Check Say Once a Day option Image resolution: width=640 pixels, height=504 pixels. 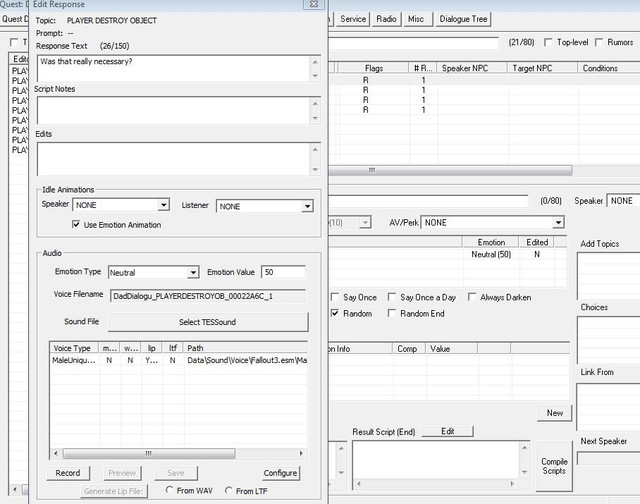(391, 297)
